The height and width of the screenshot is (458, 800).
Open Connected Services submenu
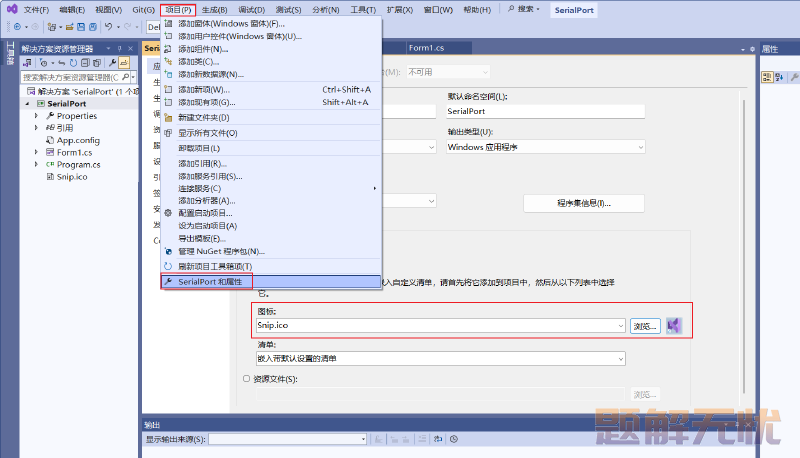pos(271,188)
